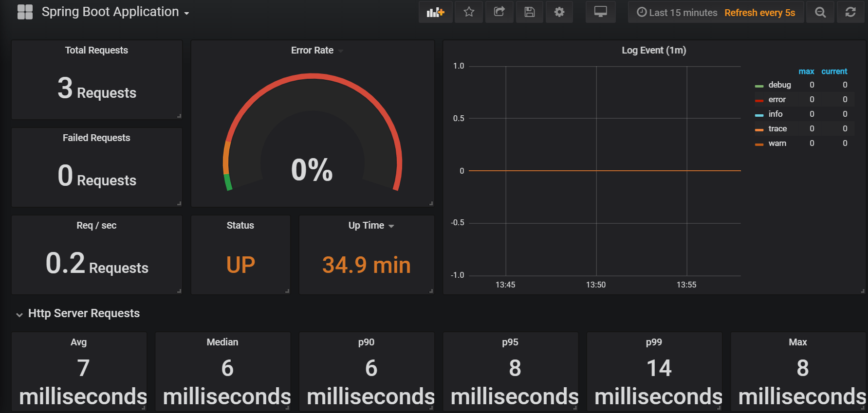Click the trace legend color swatch
The width and height of the screenshot is (868, 413).
759,130
